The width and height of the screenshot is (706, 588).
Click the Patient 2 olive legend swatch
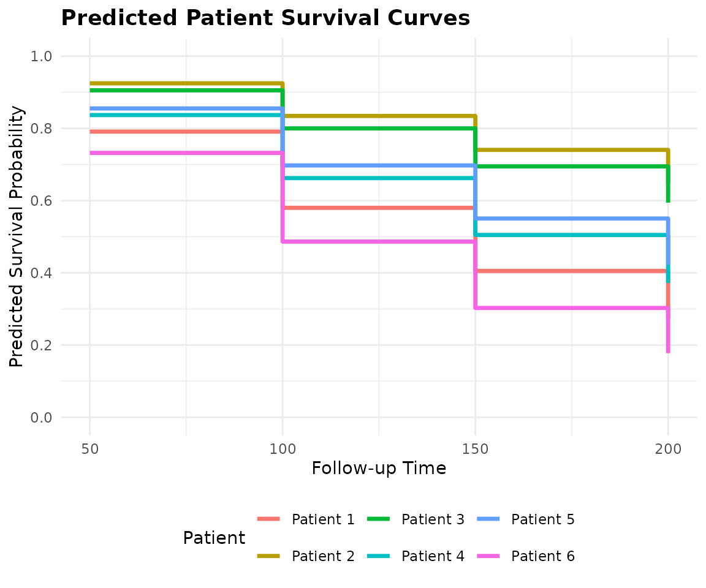(x=268, y=556)
